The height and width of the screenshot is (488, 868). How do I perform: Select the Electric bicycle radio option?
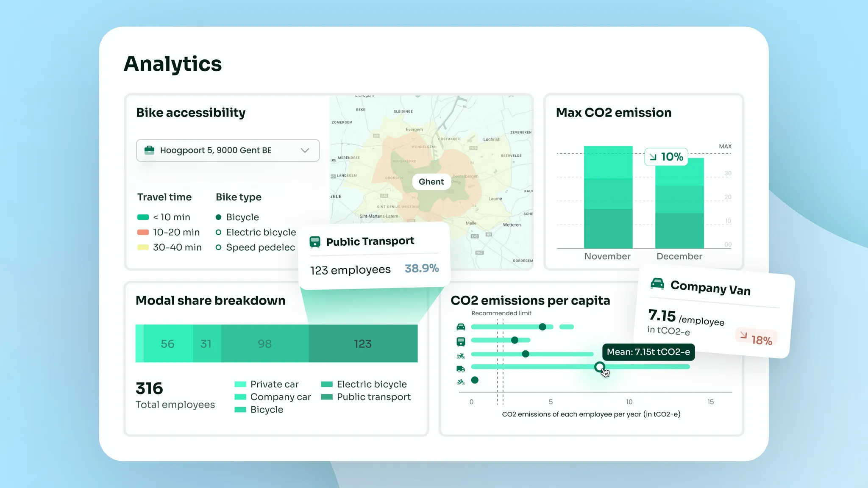pyautogui.click(x=219, y=232)
